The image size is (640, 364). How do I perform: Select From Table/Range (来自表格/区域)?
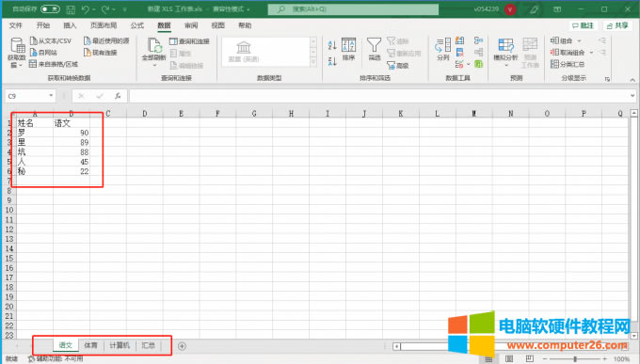54,64
